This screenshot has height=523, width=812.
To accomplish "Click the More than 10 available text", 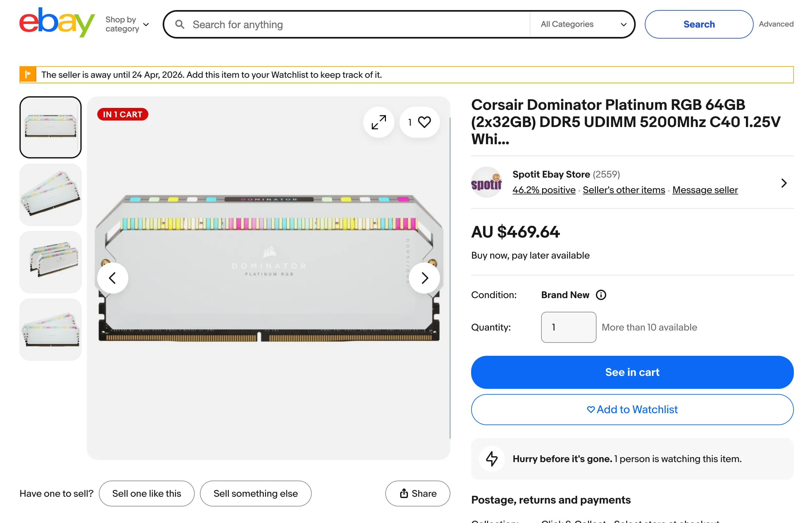I will [649, 327].
